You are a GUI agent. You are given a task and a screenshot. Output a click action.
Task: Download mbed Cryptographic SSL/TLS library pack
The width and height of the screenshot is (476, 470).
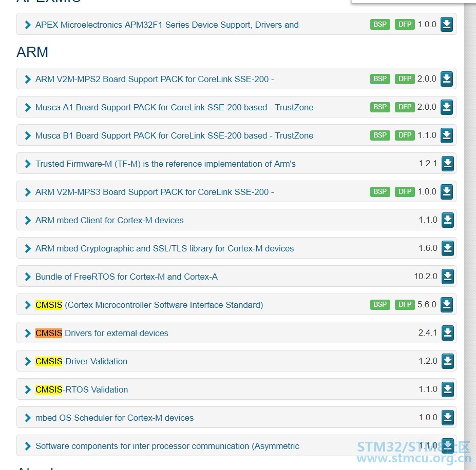(x=447, y=248)
